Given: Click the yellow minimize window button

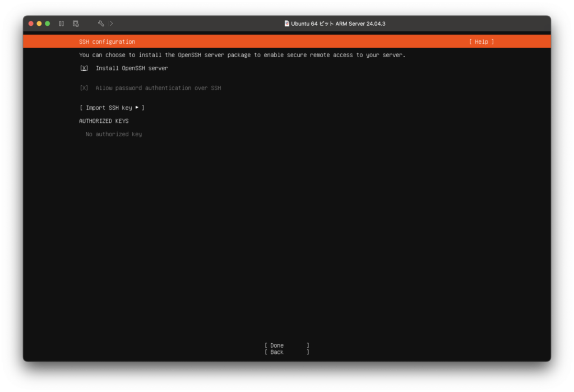Looking at the screenshot, I should pyautogui.click(x=39, y=24).
